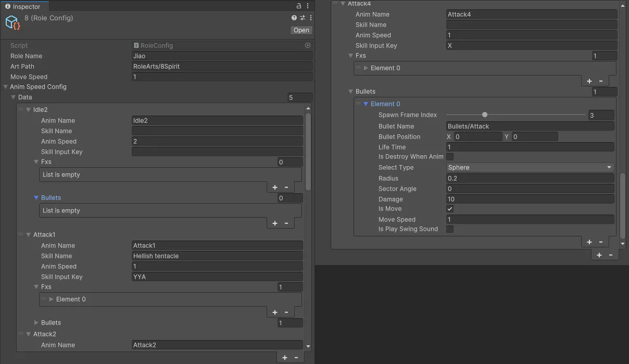Add an element to Attack4 Bullets list
This screenshot has width=629, height=364.
coord(589,242)
